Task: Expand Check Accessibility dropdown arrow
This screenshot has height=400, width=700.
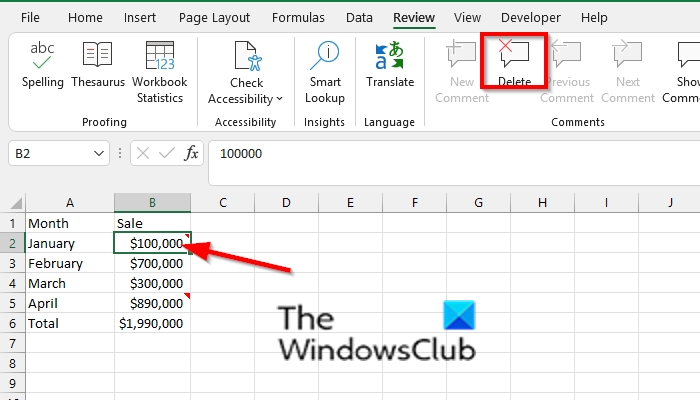Action: pyautogui.click(x=279, y=99)
